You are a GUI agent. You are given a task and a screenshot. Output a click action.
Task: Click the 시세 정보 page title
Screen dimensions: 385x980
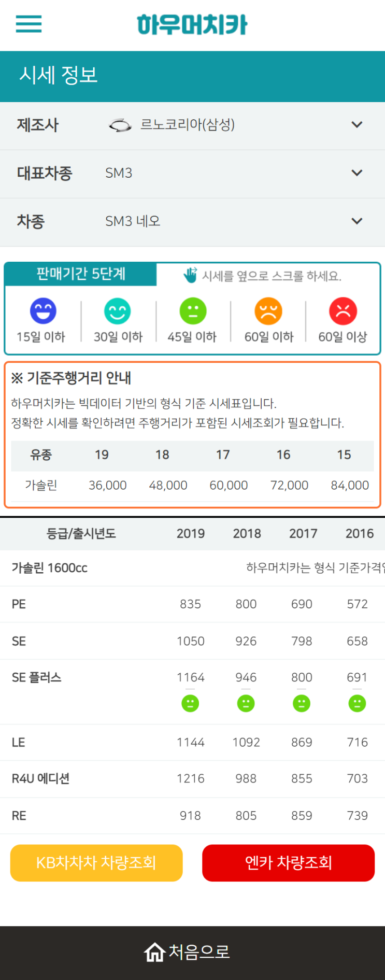(59, 75)
